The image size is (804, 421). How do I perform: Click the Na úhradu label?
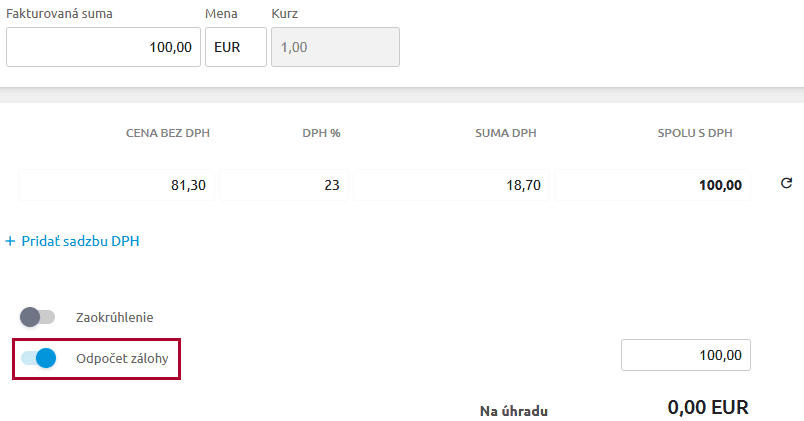tap(513, 410)
